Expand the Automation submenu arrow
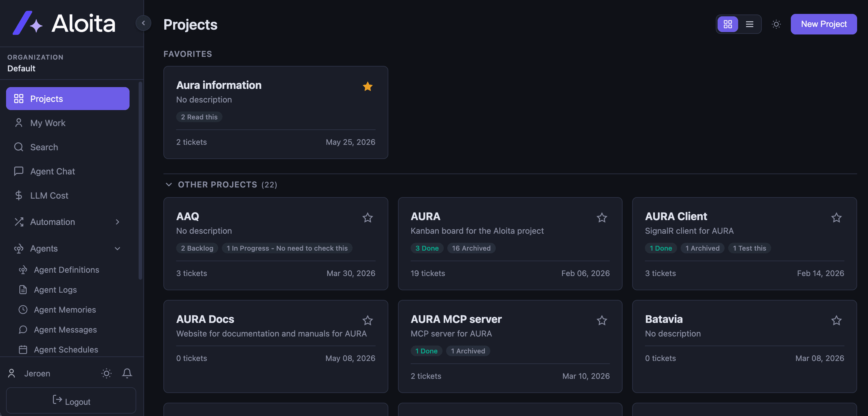The width and height of the screenshot is (868, 416). pos(117,222)
